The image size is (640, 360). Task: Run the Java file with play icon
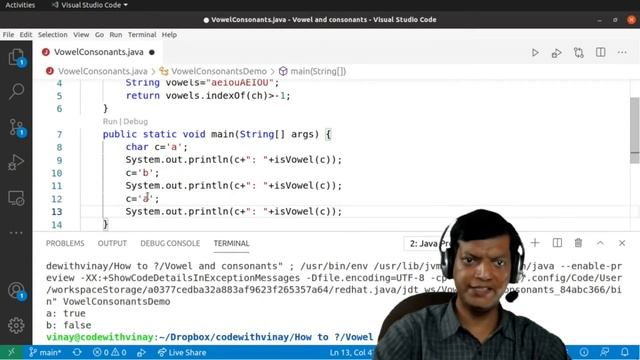[535, 53]
